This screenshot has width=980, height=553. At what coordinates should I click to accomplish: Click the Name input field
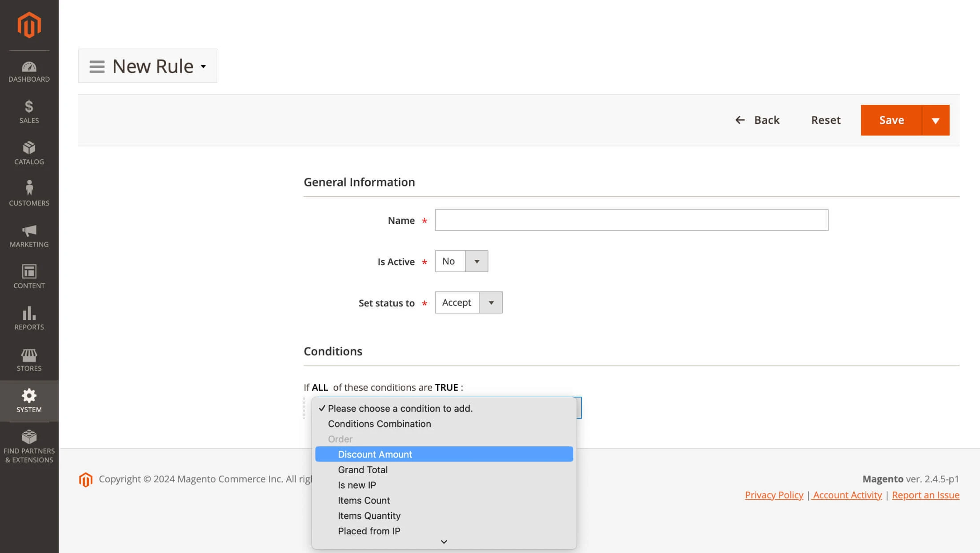click(632, 220)
